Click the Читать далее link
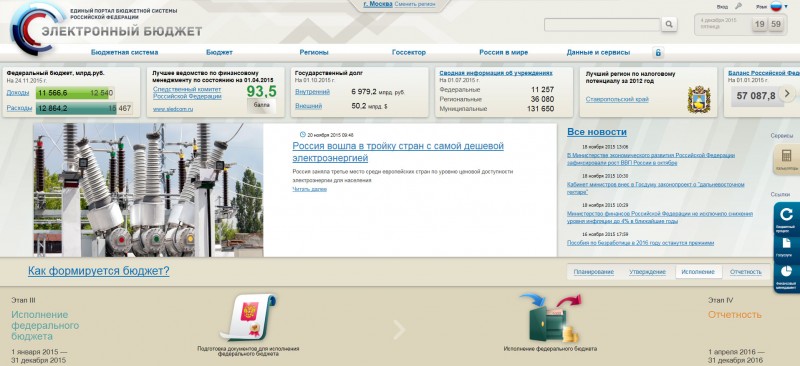The image size is (800, 366). [x=310, y=189]
